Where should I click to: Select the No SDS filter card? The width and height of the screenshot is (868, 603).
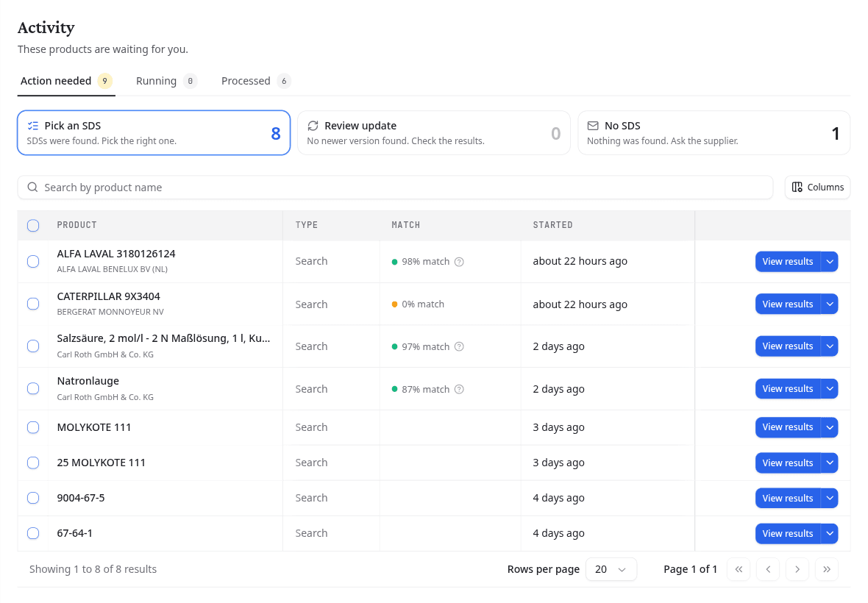(x=714, y=133)
